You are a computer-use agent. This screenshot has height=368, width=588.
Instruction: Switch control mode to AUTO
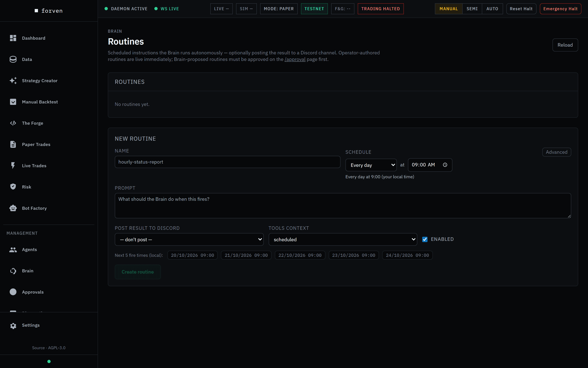tap(492, 9)
